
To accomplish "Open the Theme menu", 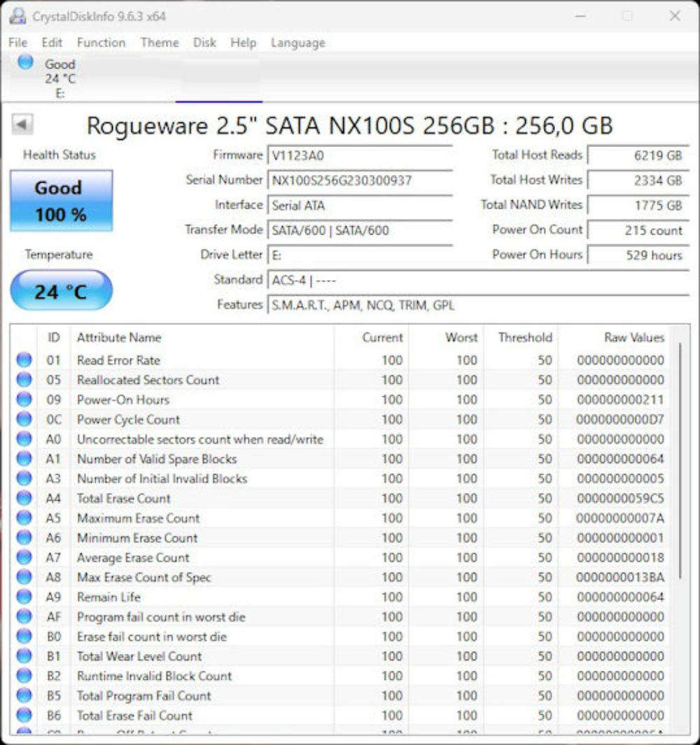I will coord(159,43).
